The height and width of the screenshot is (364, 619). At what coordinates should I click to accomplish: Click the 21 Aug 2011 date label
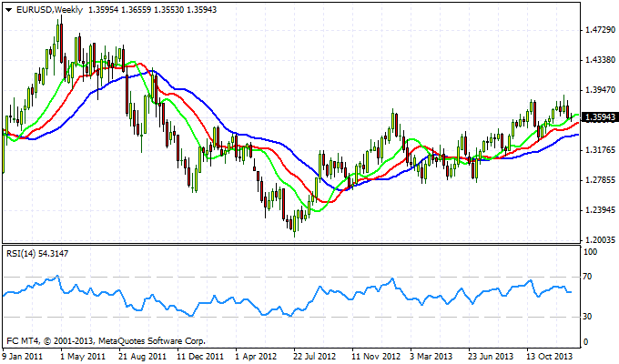(143, 357)
